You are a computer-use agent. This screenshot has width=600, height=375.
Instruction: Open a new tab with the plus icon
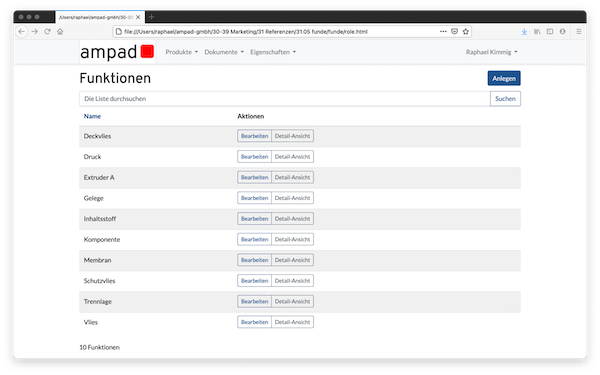pos(152,17)
